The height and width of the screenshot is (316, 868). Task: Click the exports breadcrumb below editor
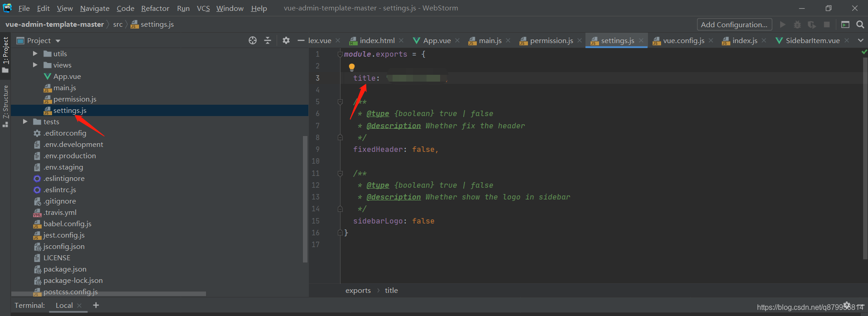point(358,291)
